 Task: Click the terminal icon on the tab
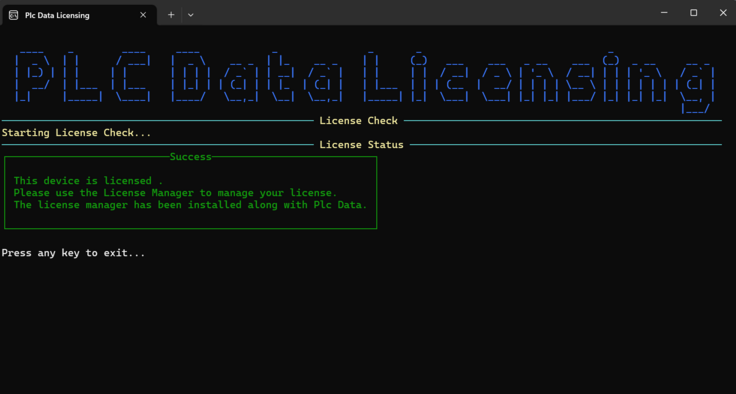[x=14, y=15]
